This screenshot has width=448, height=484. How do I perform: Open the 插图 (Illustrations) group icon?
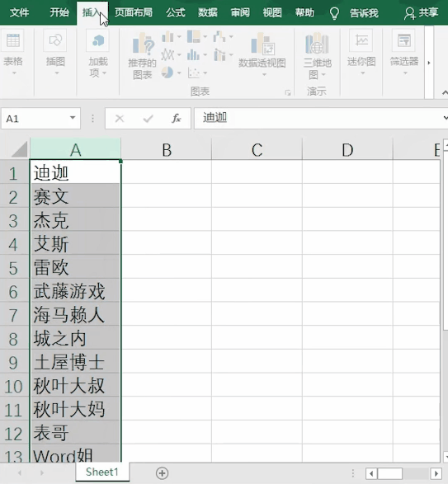tap(55, 40)
